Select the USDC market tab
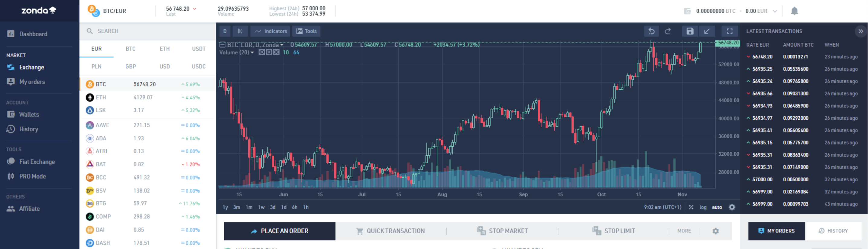 [199, 66]
